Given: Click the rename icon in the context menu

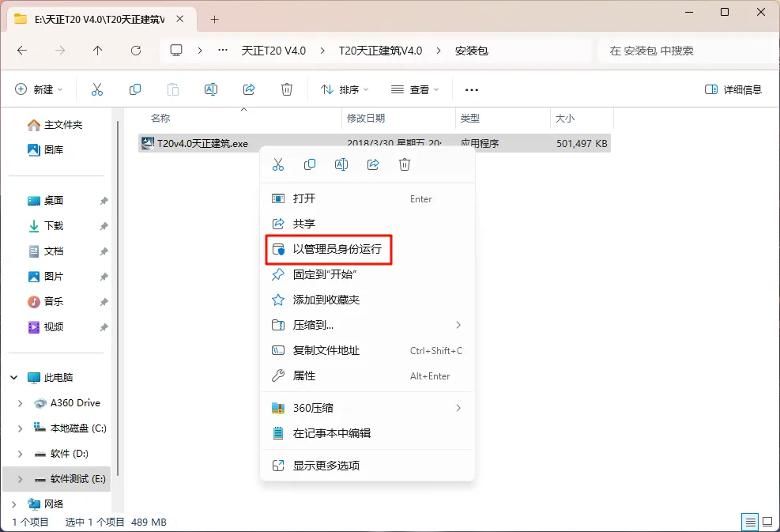Looking at the screenshot, I should [341, 164].
